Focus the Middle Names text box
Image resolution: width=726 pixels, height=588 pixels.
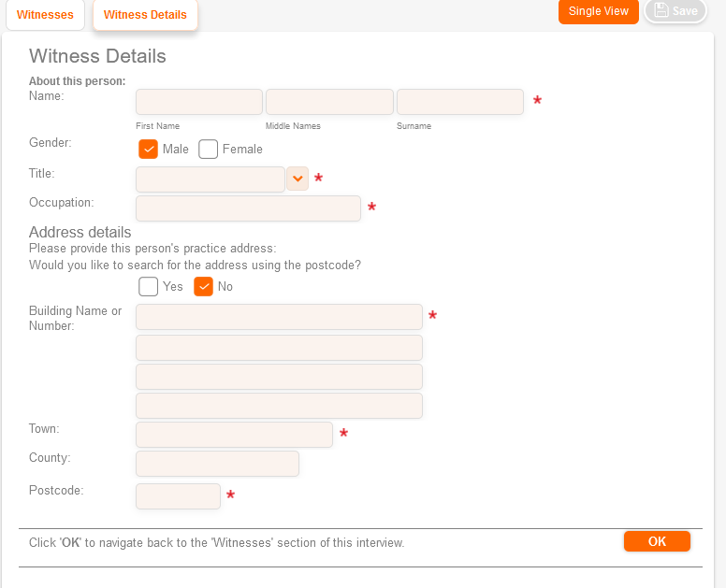[x=329, y=102]
